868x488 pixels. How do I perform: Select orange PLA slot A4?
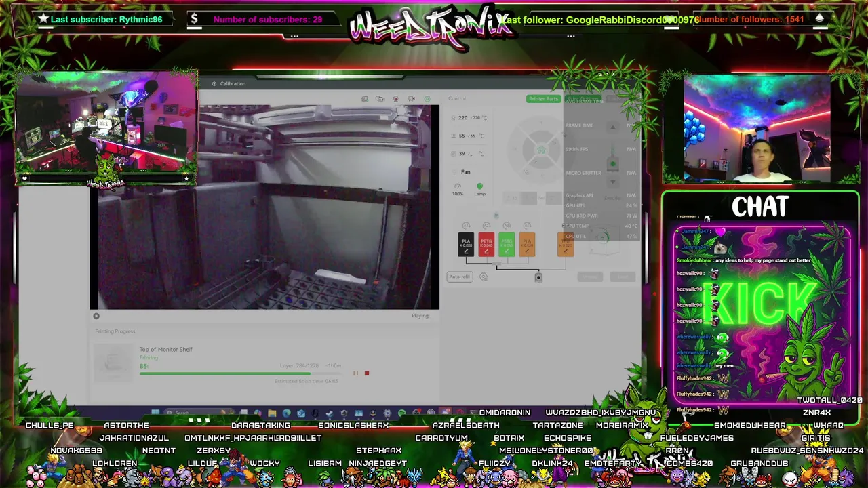point(527,245)
